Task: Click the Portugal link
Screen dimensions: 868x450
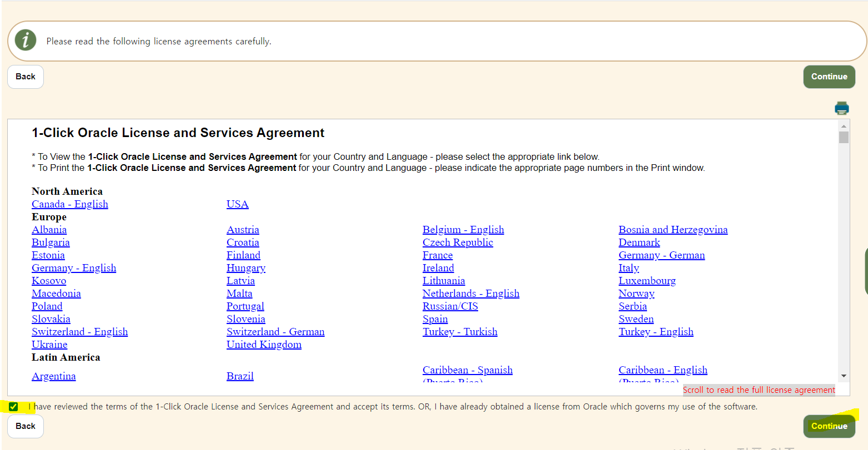Action: [245, 306]
